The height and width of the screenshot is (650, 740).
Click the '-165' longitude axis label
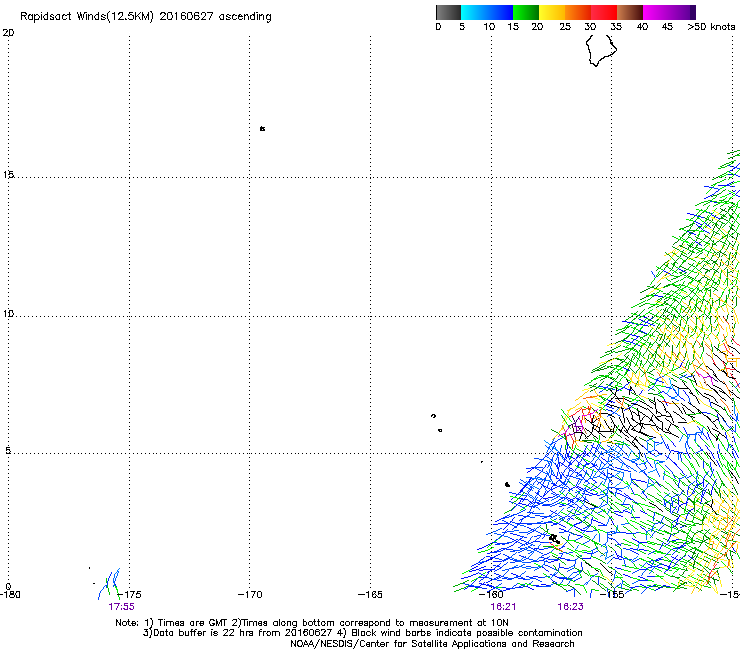coord(370,595)
